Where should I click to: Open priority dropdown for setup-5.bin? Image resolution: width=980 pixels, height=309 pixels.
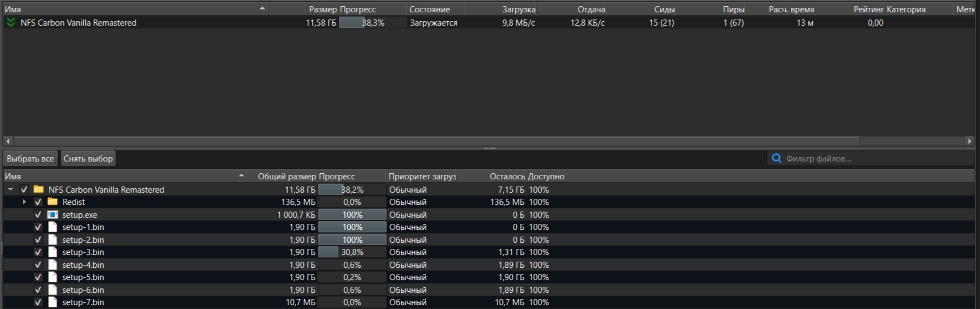(422, 277)
